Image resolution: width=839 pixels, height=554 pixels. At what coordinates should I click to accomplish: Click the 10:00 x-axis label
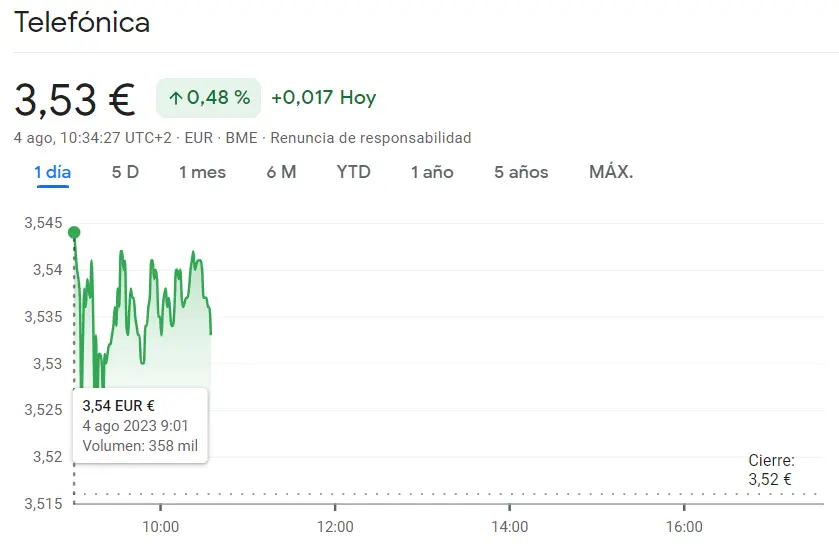pyautogui.click(x=161, y=527)
